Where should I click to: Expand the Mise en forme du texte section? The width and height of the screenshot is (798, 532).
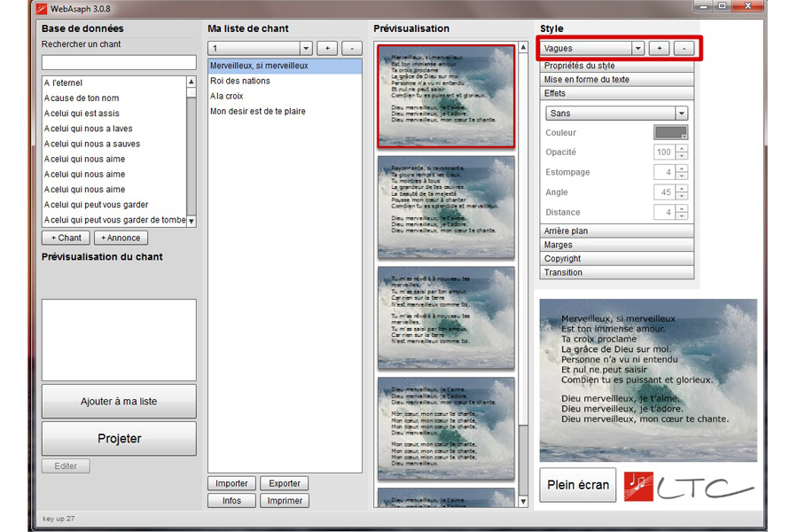(617, 80)
